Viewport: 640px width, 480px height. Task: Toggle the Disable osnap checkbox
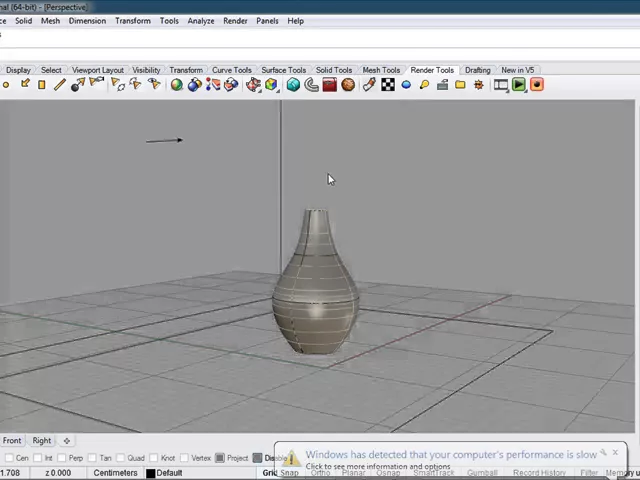coord(257,458)
